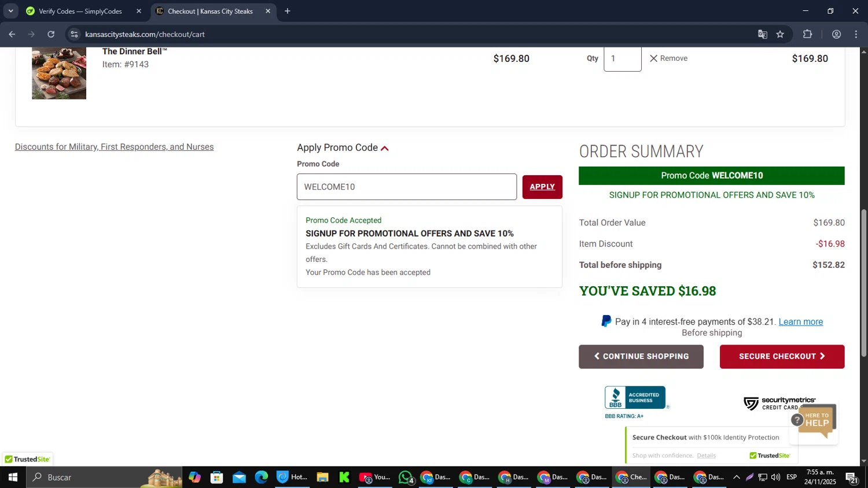Open Copilot from the taskbar

coord(194,477)
